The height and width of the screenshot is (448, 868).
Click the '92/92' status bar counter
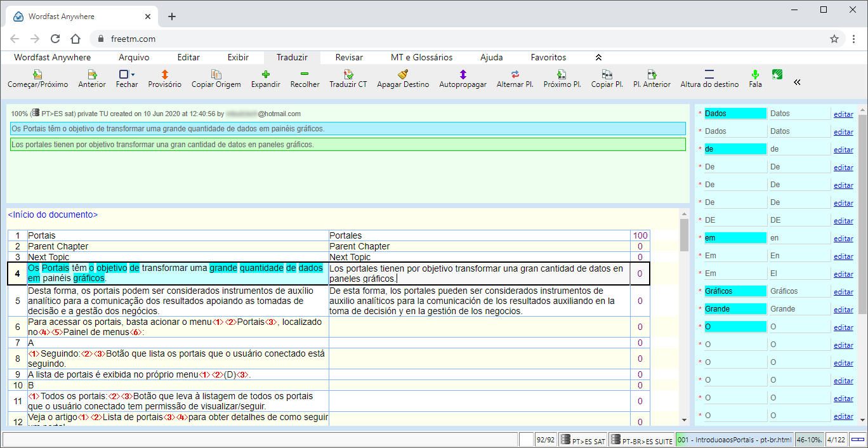545,440
